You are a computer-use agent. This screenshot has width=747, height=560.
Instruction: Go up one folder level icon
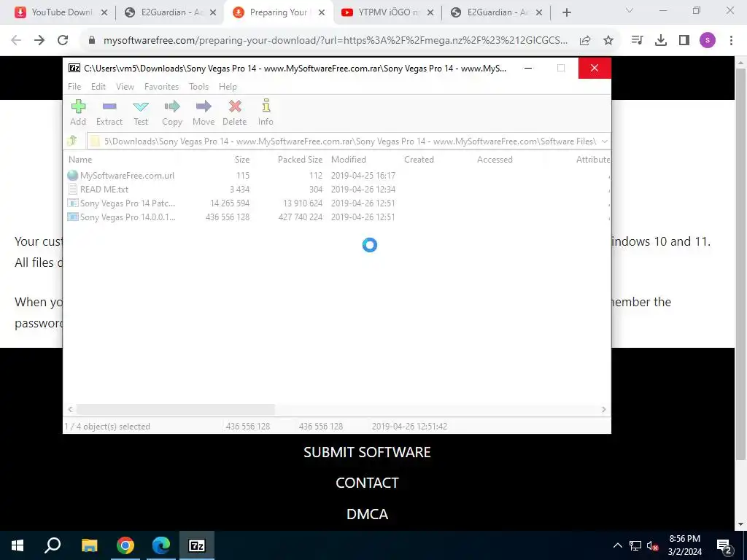pos(72,141)
